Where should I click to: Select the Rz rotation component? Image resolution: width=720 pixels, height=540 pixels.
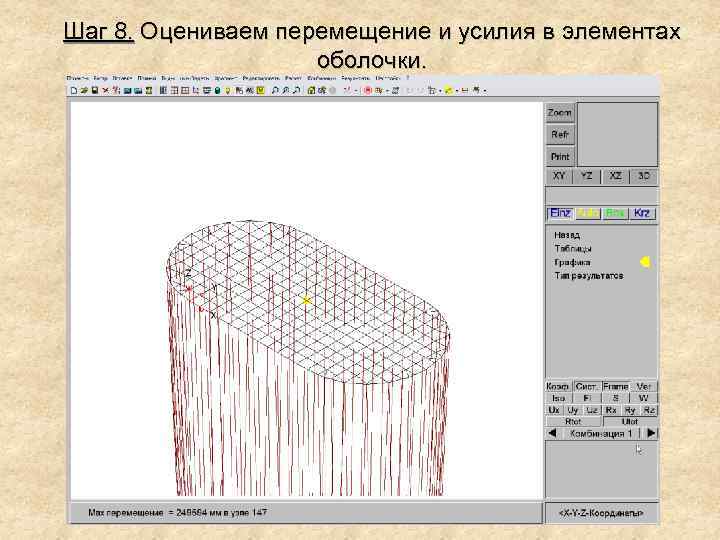[649, 410]
